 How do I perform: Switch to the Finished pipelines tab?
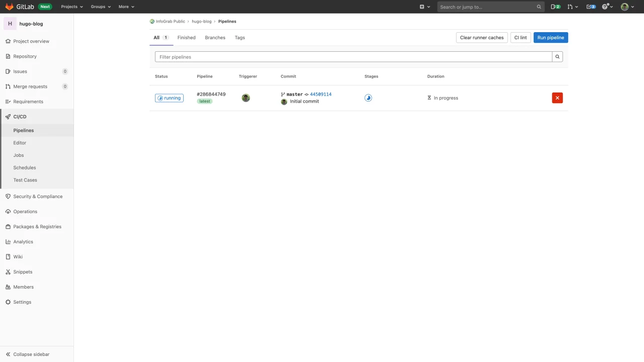click(x=186, y=38)
